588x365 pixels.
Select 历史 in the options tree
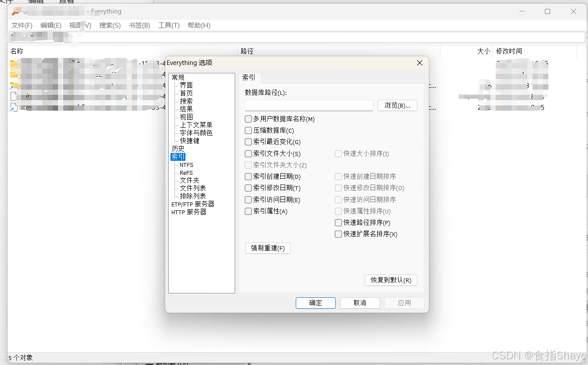(x=178, y=148)
